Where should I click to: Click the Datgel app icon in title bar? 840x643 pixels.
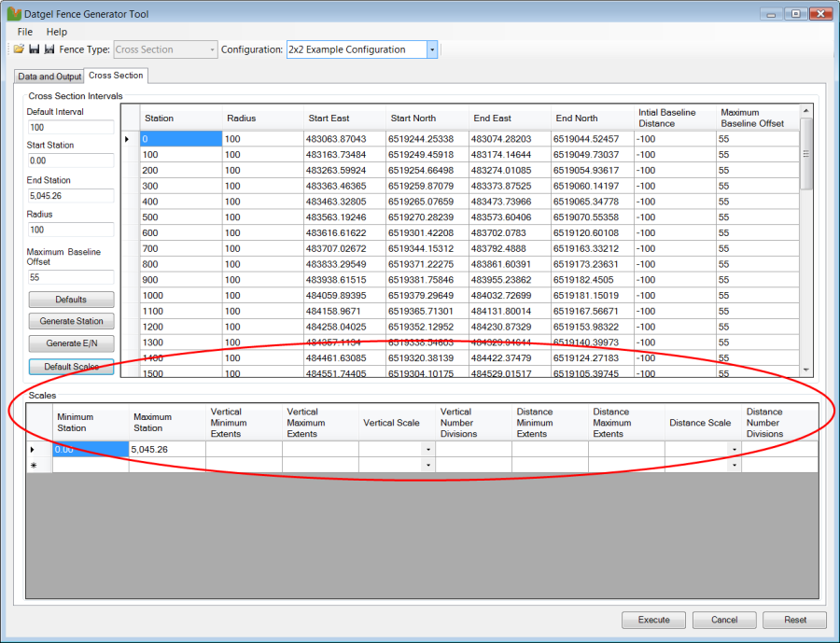pyautogui.click(x=12, y=14)
